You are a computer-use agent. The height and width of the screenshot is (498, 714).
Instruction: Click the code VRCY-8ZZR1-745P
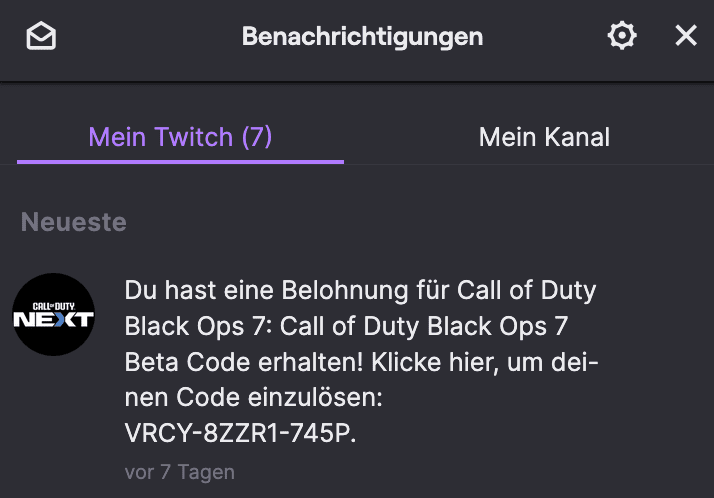click(239, 435)
